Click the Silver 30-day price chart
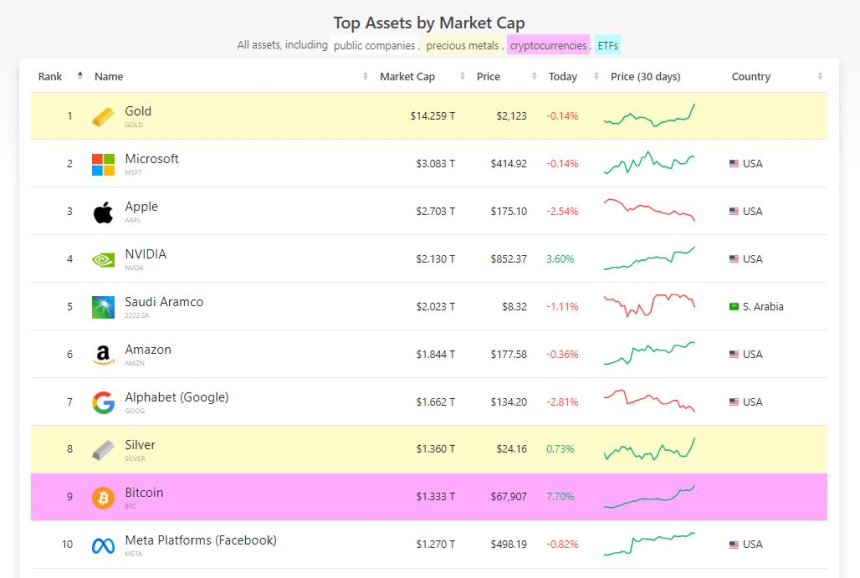860x578 pixels. pos(649,449)
